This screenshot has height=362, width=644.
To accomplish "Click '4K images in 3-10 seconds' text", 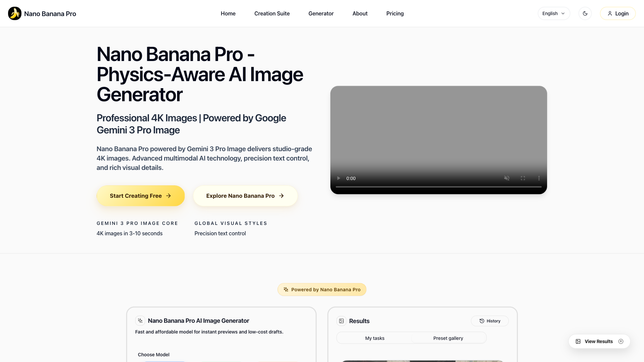I will 129,233.
